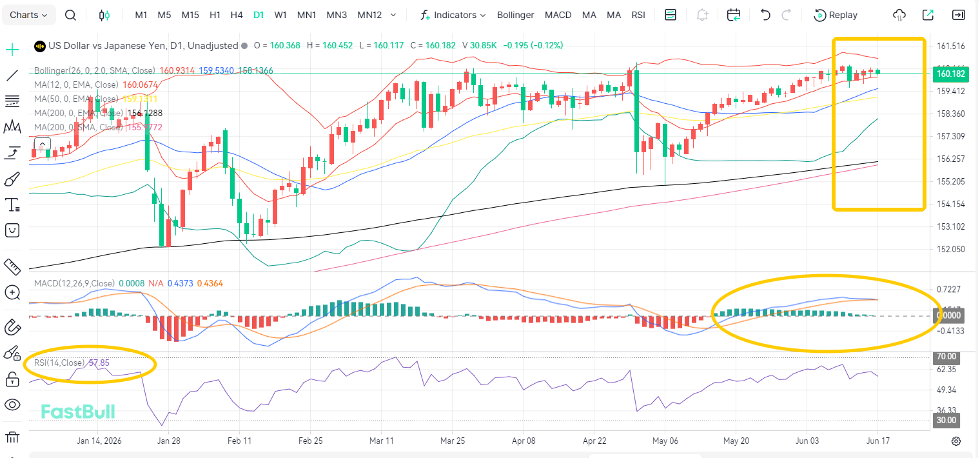Select the text annotation tool

click(x=12, y=204)
